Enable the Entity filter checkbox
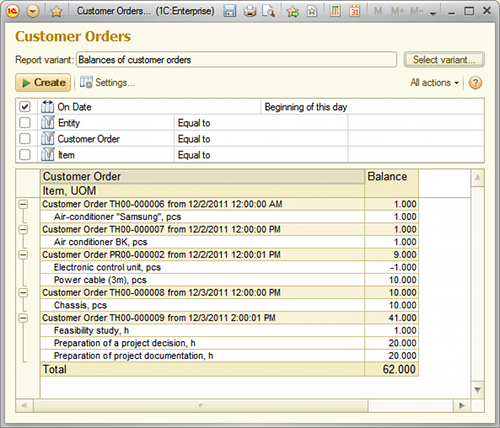Screen dimensions: 500x428 (x=25, y=123)
